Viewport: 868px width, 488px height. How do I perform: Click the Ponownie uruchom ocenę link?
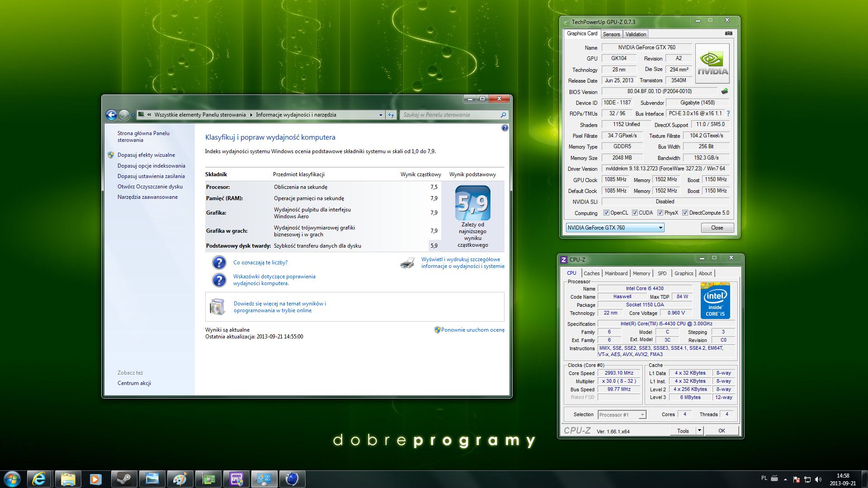[x=472, y=330]
